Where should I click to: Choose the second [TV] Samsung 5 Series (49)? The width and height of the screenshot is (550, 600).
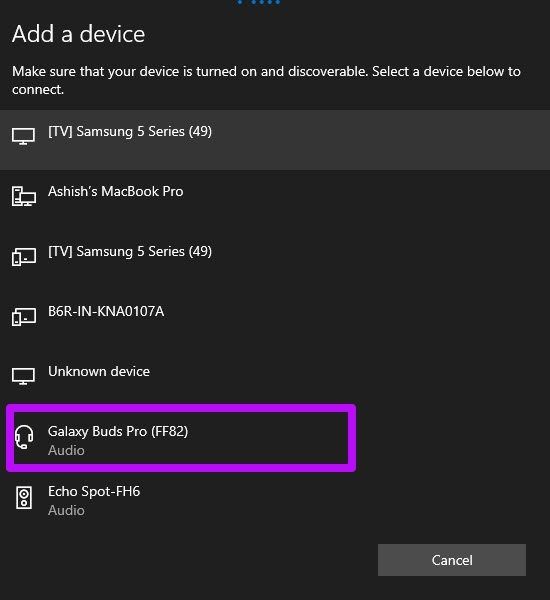coord(130,251)
